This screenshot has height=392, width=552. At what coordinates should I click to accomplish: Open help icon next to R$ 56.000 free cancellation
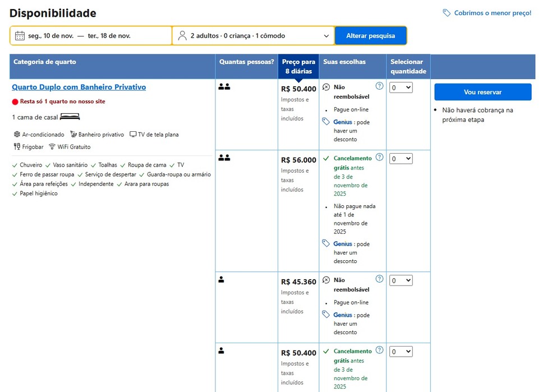(379, 158)
